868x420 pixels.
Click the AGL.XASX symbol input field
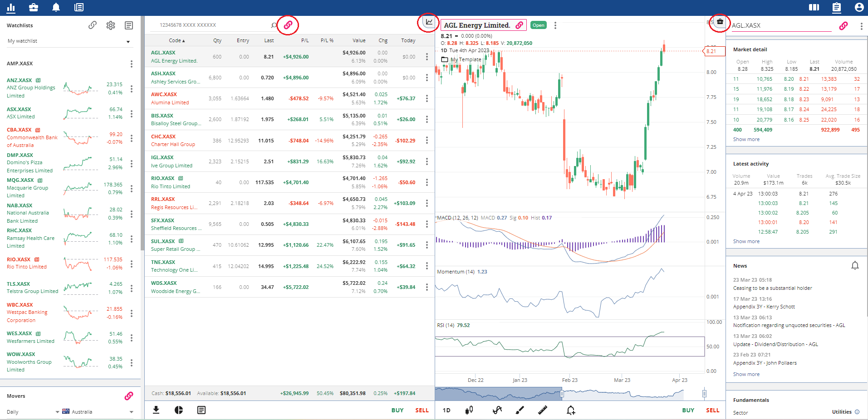click(x=781, y=26)
